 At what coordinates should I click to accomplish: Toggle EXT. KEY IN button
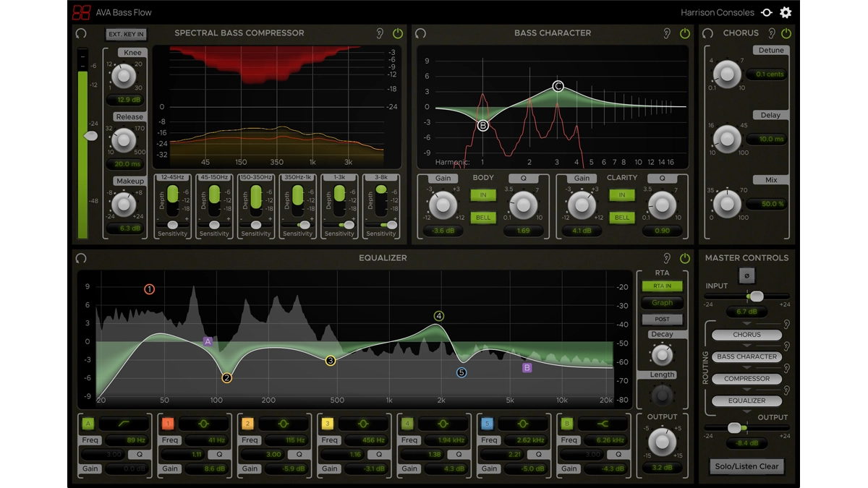(126, 34)
